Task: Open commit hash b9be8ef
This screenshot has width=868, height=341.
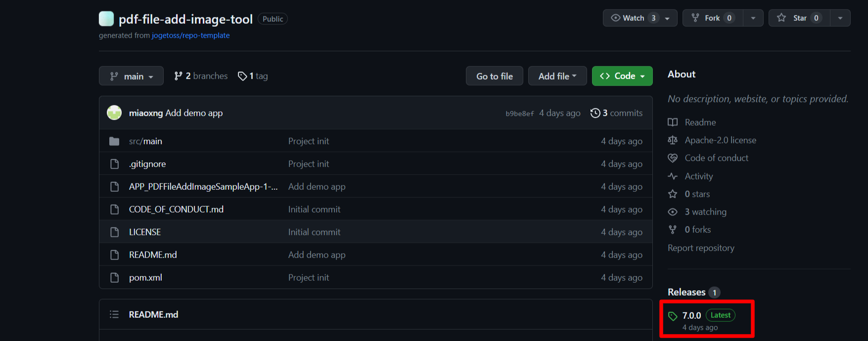Action: 520,114
